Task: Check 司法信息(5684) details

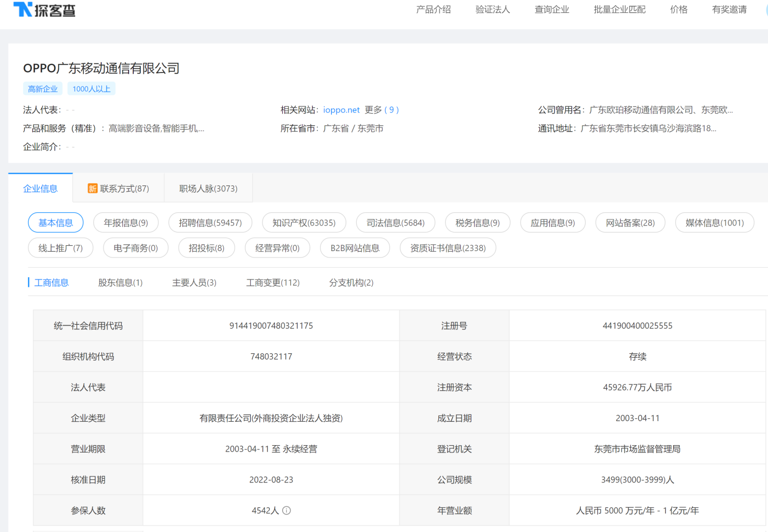Action: pos(395,222)
